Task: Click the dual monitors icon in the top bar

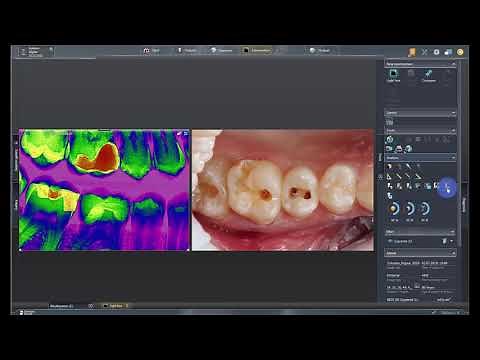Action: point(448,52)
